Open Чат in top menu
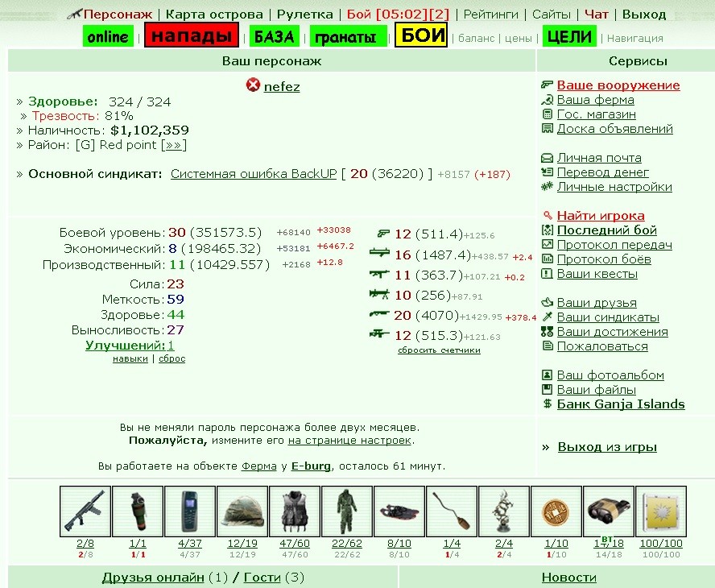715x588 pixels. coord(596,14)
